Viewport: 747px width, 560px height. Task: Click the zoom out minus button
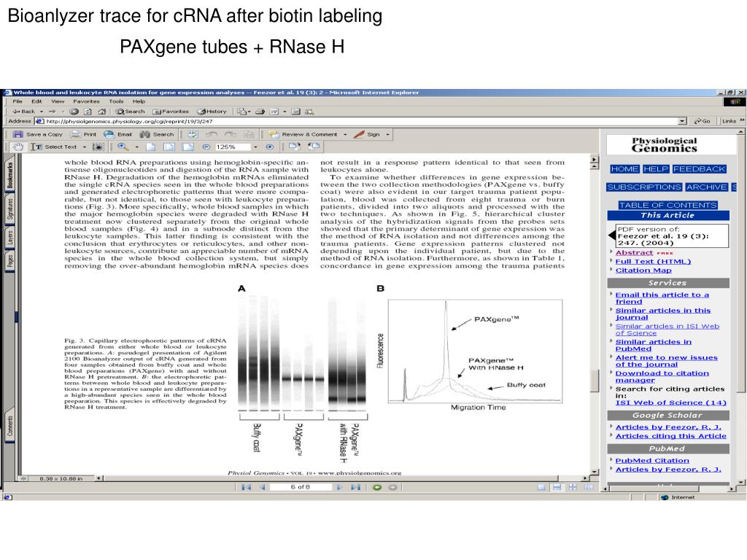pyautogui.click(x=206, y=147)
